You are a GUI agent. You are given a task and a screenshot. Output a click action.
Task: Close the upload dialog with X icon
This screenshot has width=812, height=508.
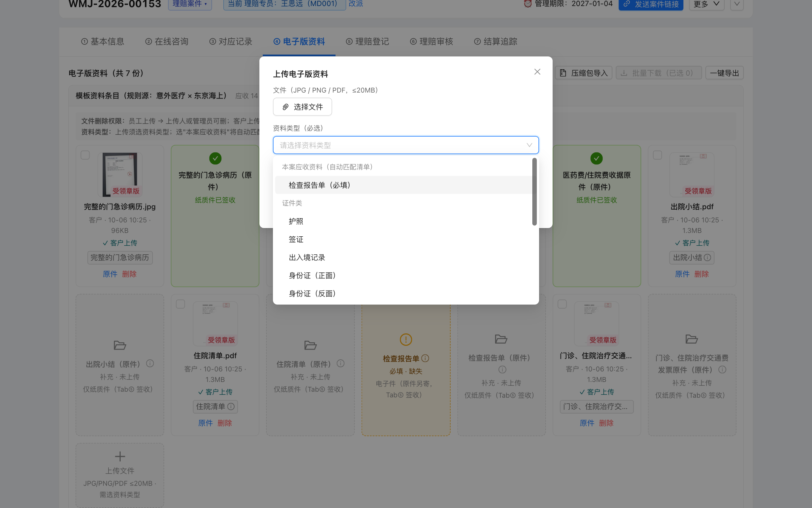click(537, 72)
